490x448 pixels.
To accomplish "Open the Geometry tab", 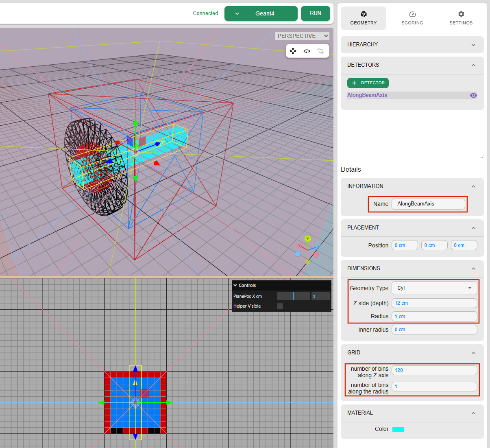I will 363,18.
